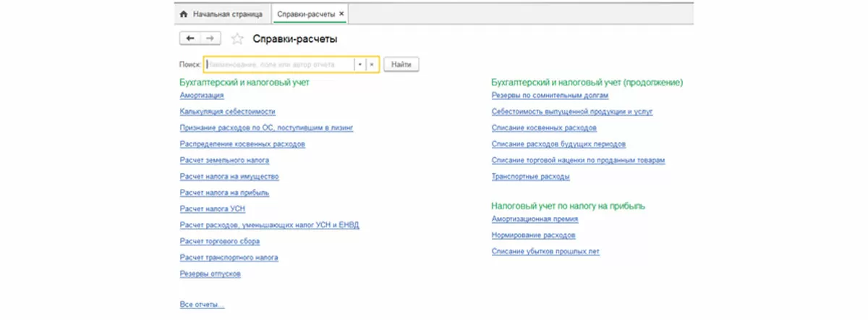Screen dimensions: 868x320
Task: Open the search field dropdown arrow
Action: [x=359, y=64]
